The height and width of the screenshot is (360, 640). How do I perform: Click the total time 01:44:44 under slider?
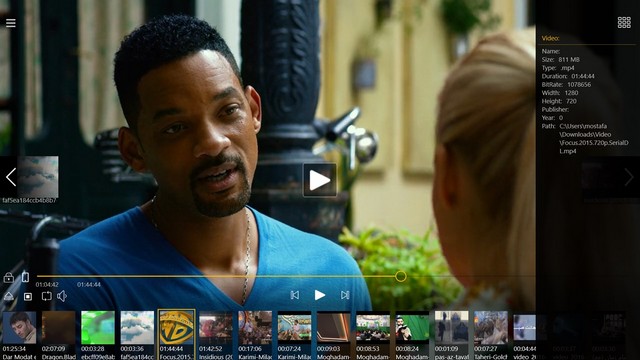pyautogui.click(x=89, y=284)
